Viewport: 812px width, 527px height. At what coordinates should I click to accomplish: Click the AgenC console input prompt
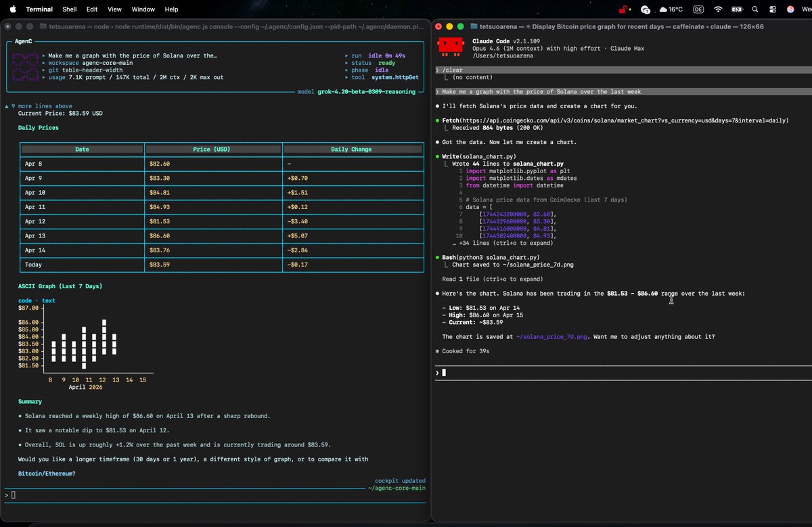(x=217, y=495)
